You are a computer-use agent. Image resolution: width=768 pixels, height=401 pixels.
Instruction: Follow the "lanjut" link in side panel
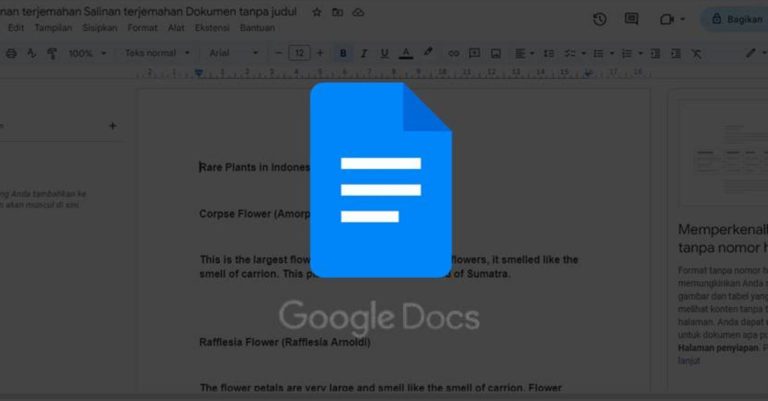(689, 361)
